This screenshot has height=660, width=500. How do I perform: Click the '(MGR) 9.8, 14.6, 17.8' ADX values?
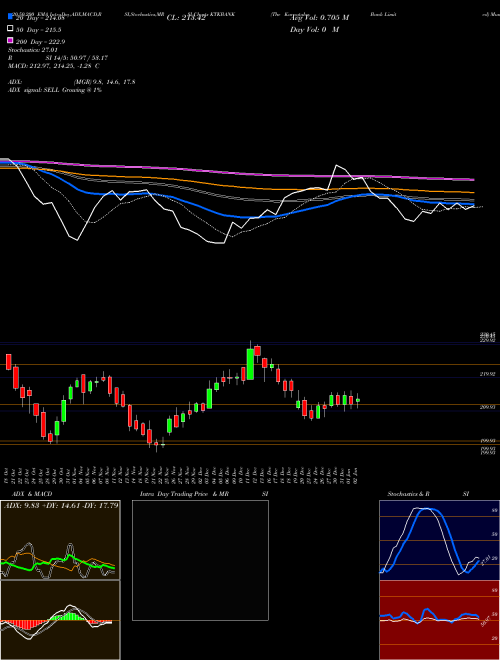tap(104, 82)
